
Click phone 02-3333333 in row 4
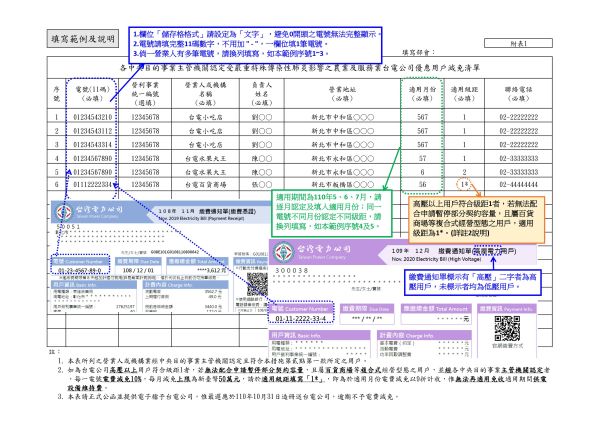pos(518,158)
